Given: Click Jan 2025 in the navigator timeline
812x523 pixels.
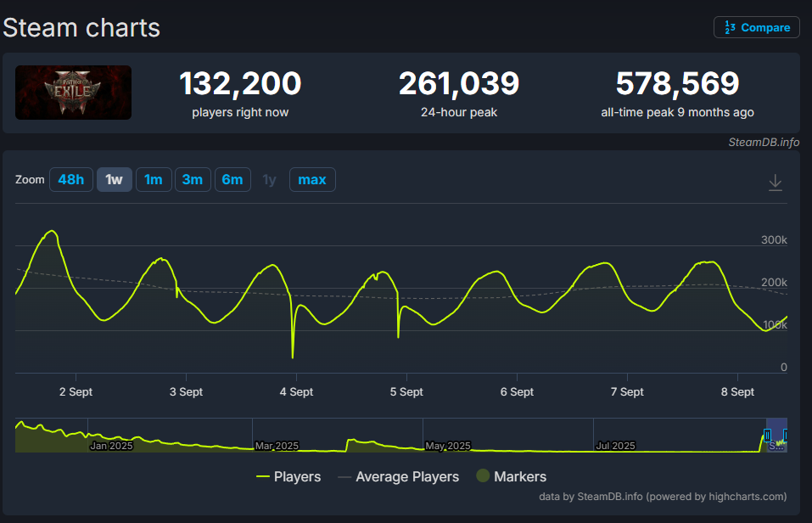Looking at the screenshot, I should (111, 446).
